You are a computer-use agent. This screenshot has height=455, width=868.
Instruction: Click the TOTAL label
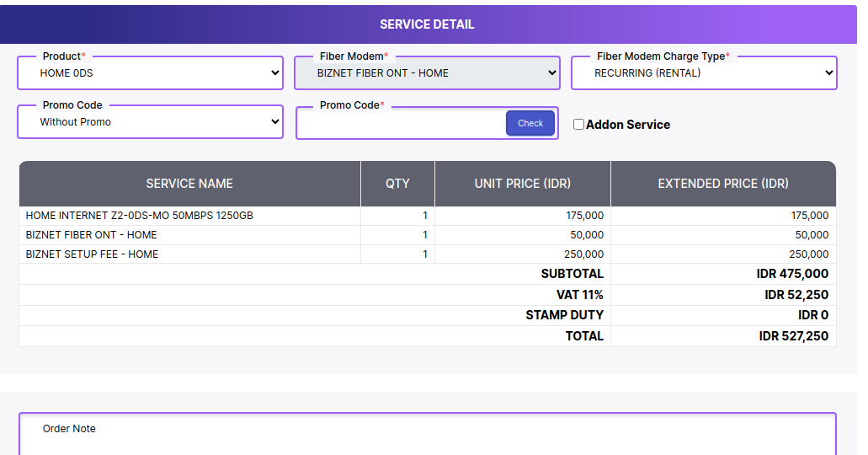tap(584, 336)
